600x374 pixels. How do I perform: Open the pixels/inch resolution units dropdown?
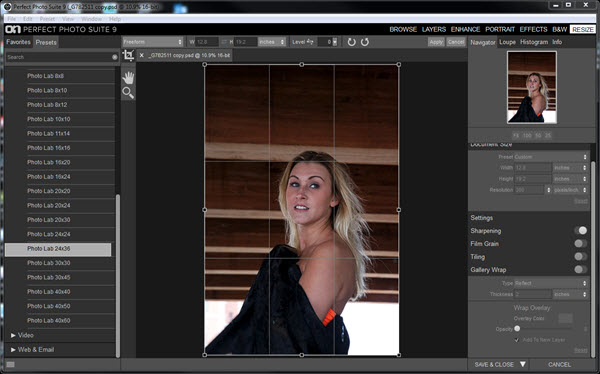570,190
